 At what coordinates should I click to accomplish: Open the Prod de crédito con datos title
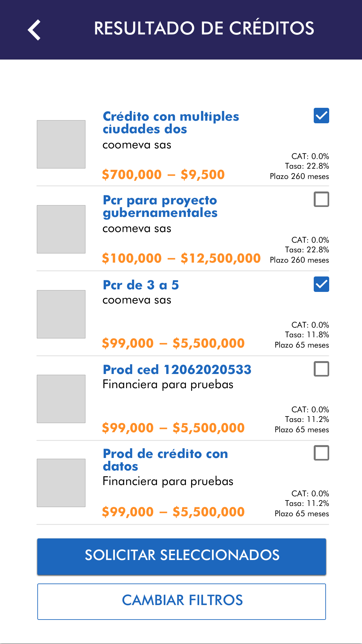click(x=165, y=460)
